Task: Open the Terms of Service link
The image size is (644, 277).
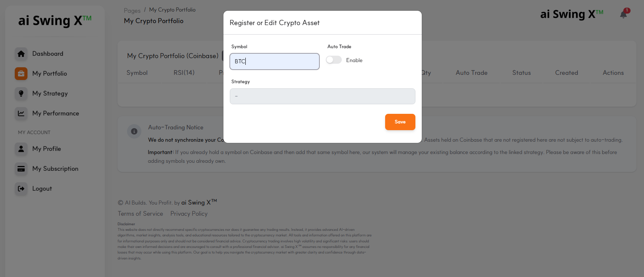Action: click(x=140, y=214)
